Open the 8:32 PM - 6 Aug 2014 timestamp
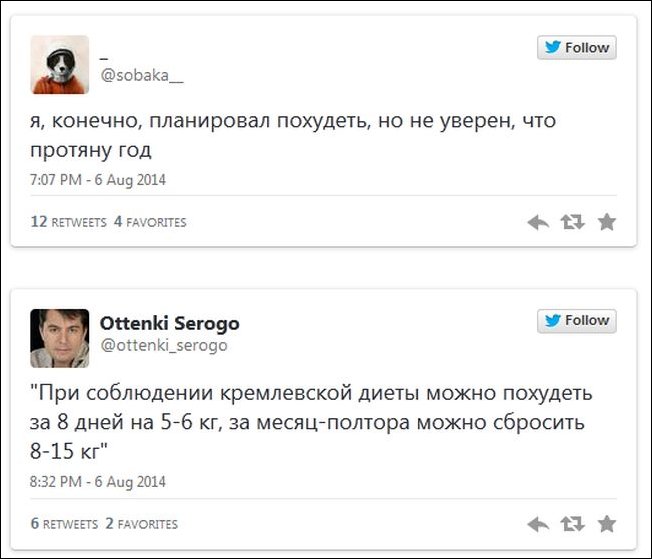 [x=98, y=482]
